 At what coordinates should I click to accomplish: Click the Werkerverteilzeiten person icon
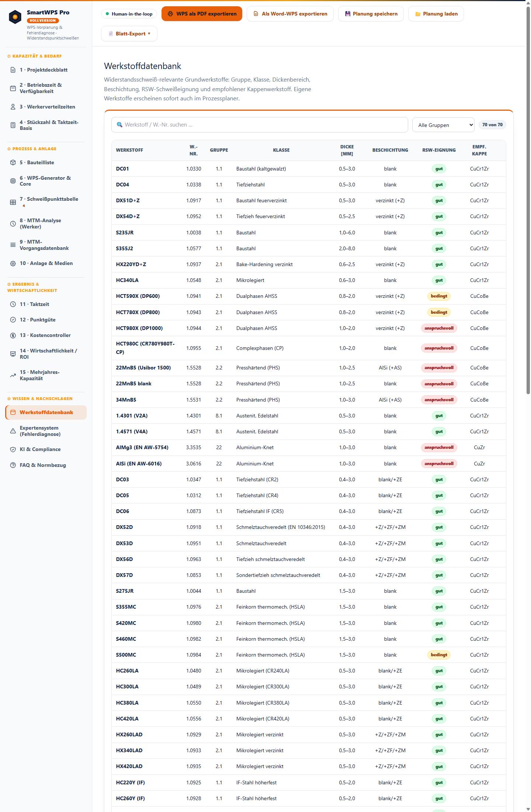coord(13,107)
